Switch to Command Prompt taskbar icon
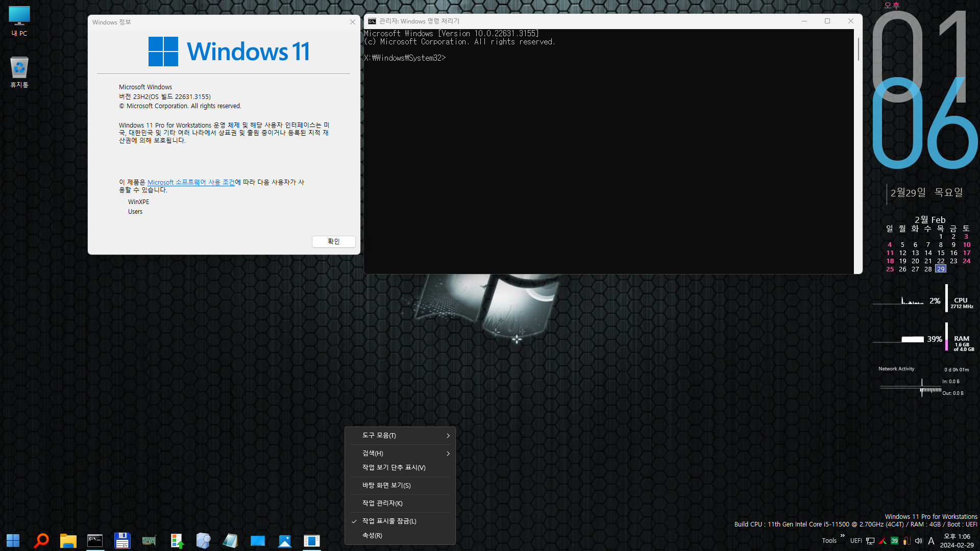This screenshot has height=551, width=980. (95, 541)
